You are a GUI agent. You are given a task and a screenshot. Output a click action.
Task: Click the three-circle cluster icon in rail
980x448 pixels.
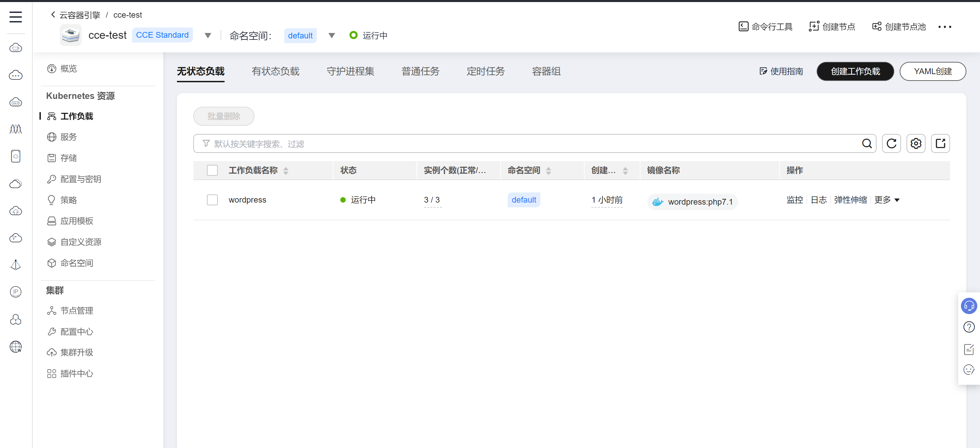coord(16,319)
